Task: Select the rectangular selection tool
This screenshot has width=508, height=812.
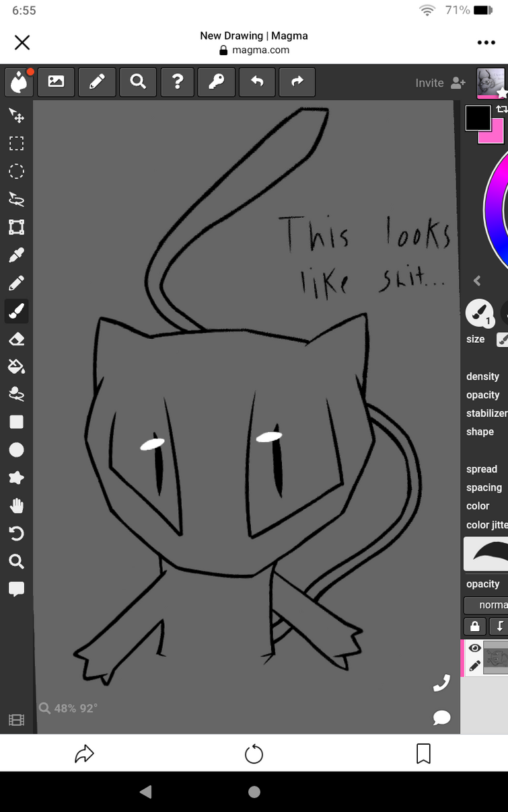Action: coord(16,143)
